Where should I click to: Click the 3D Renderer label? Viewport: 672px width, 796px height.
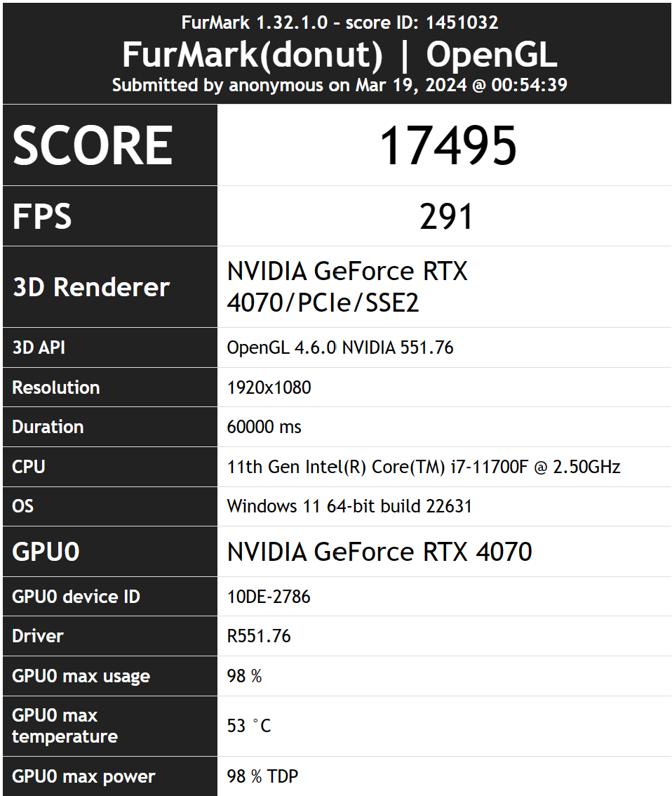pos(91,287)
